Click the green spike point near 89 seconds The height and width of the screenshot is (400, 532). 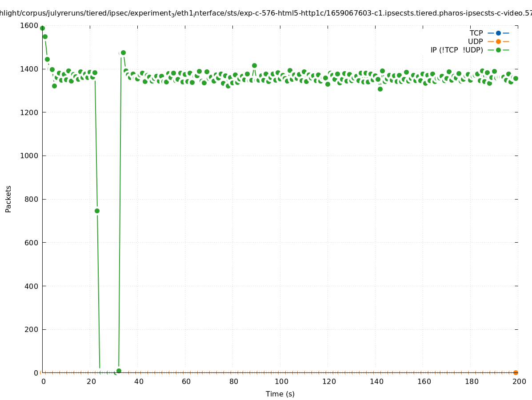[254, 65]
